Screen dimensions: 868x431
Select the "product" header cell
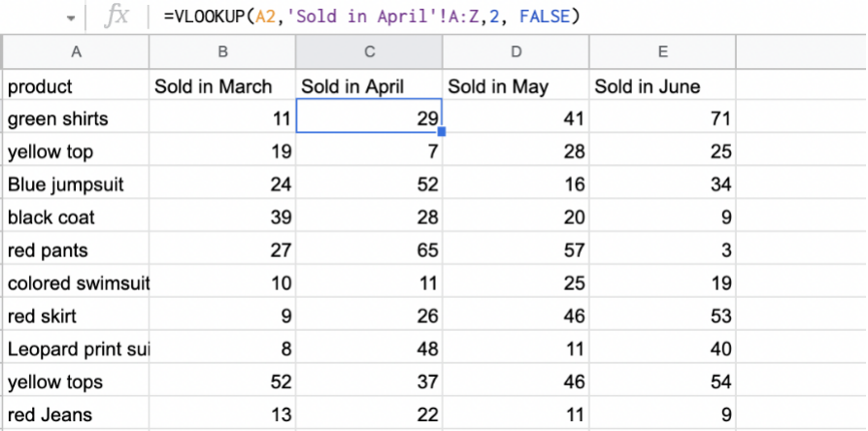click(x=77, y=86)
